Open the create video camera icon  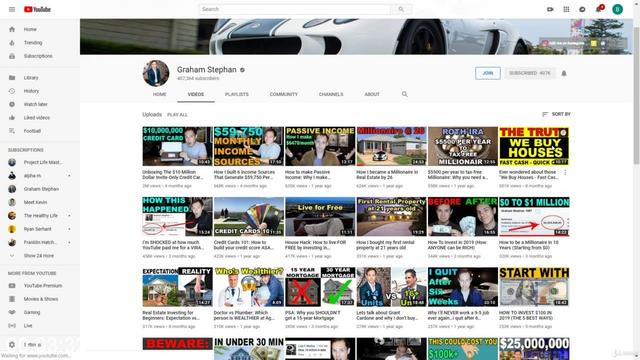[550, 9]
